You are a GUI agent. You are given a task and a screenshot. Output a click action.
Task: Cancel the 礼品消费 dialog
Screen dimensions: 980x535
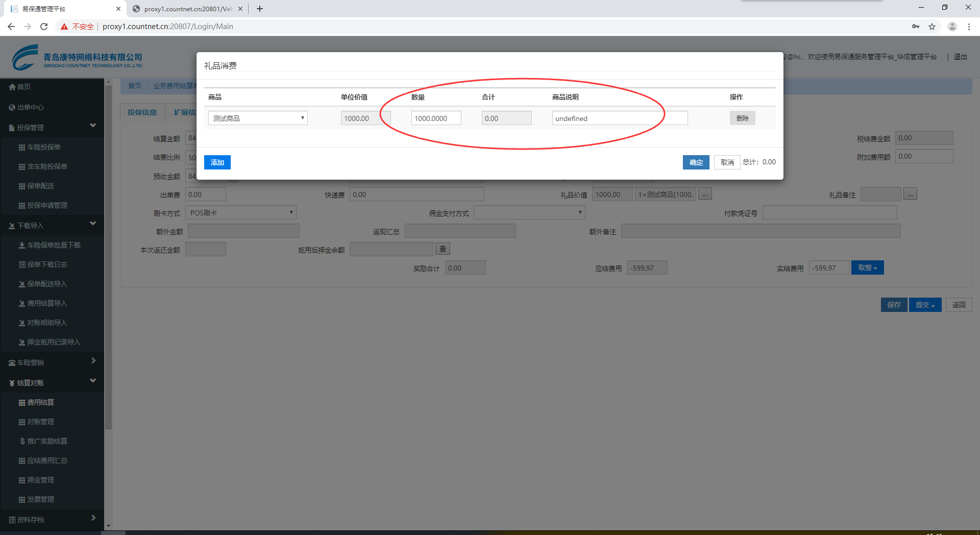pos(727,162)
